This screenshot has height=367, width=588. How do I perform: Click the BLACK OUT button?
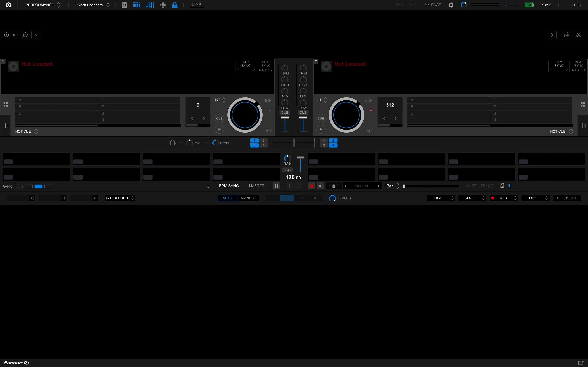pos(567,198)
